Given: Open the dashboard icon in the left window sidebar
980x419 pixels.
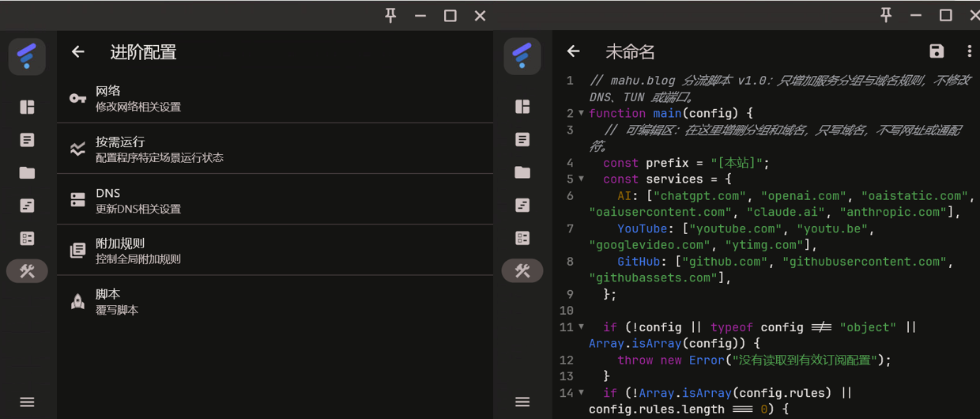Looking at the screenshot, I should [x=27, y=107].
